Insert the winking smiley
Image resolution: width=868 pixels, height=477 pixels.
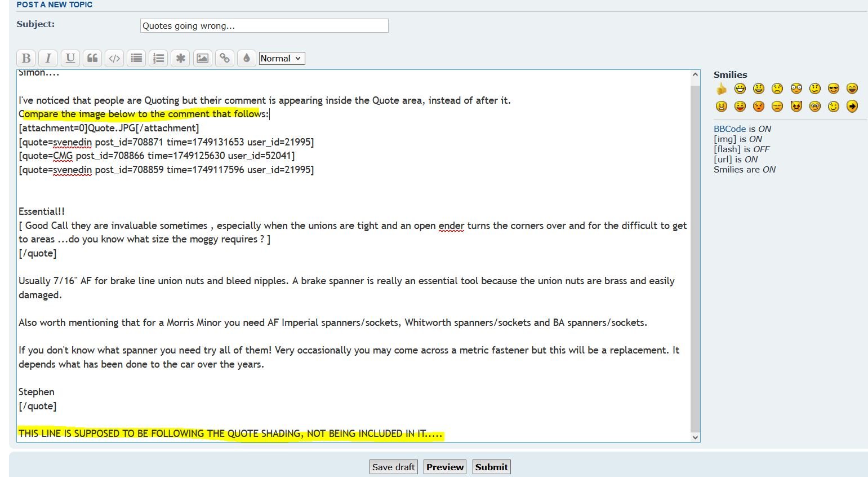coord(834,106)
